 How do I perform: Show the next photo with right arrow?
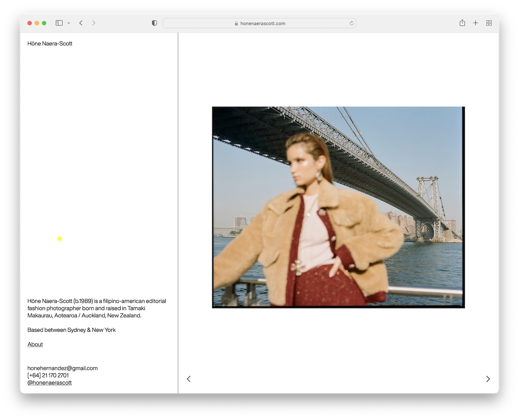488,379
